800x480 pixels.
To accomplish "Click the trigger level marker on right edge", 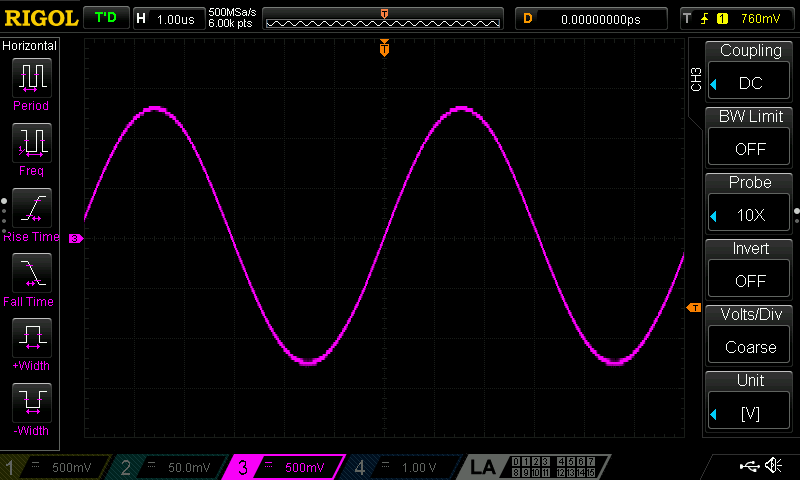I will [x=694, y=308].
